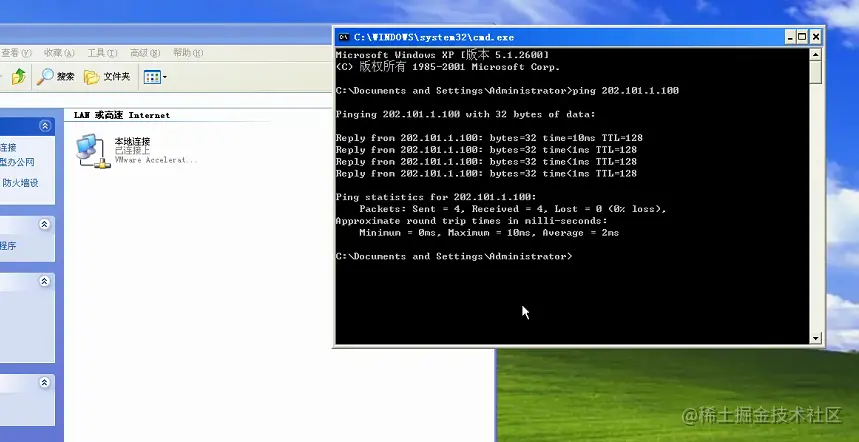Click the 'Minimum = 0ms, Maximum = 10ms' line
The image size is (859, 442).
489,233
